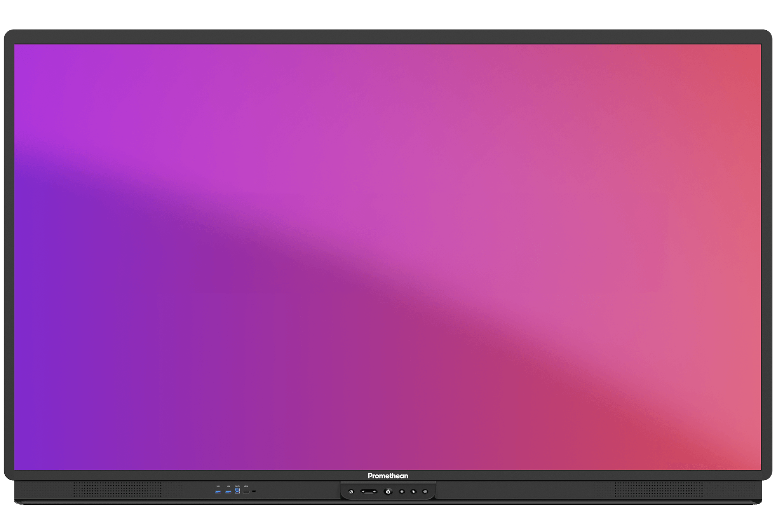Click the TOUCH label above square port
This screenshot has width=777, height=532.
point(237,486)
